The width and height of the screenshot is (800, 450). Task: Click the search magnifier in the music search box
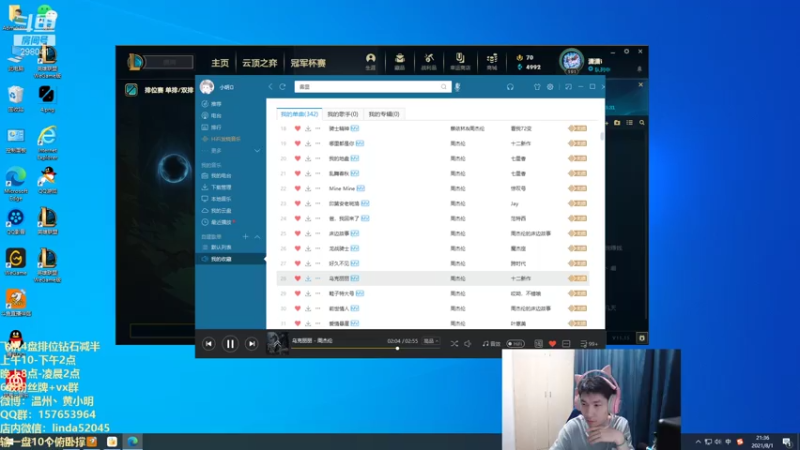click(443, 87)
